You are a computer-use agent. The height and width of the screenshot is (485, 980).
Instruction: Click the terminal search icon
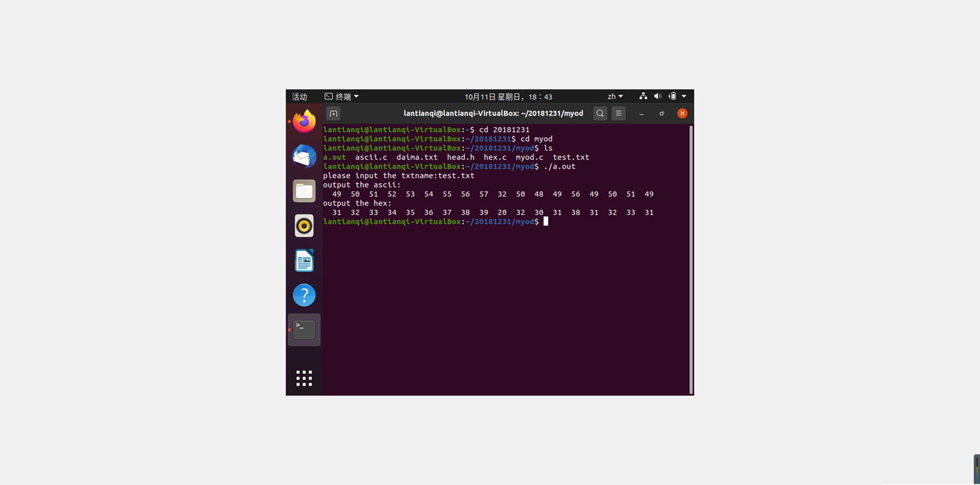(600, 114)
